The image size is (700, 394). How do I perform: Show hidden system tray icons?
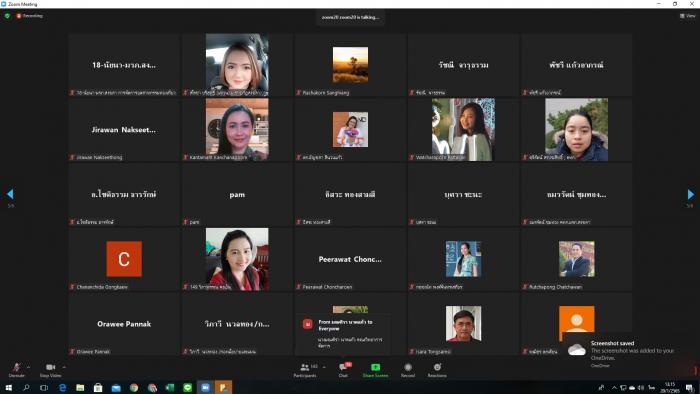pyautogui.click(x=614, y=388)
